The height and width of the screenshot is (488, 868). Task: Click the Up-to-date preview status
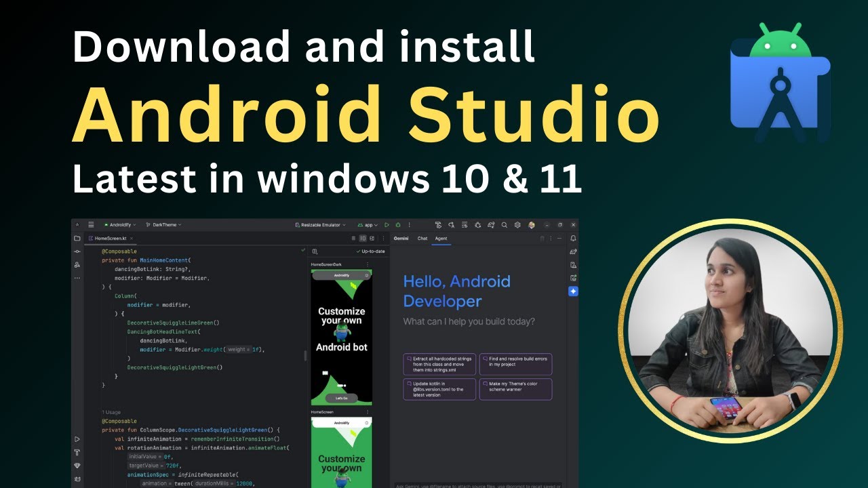(370, 251)
